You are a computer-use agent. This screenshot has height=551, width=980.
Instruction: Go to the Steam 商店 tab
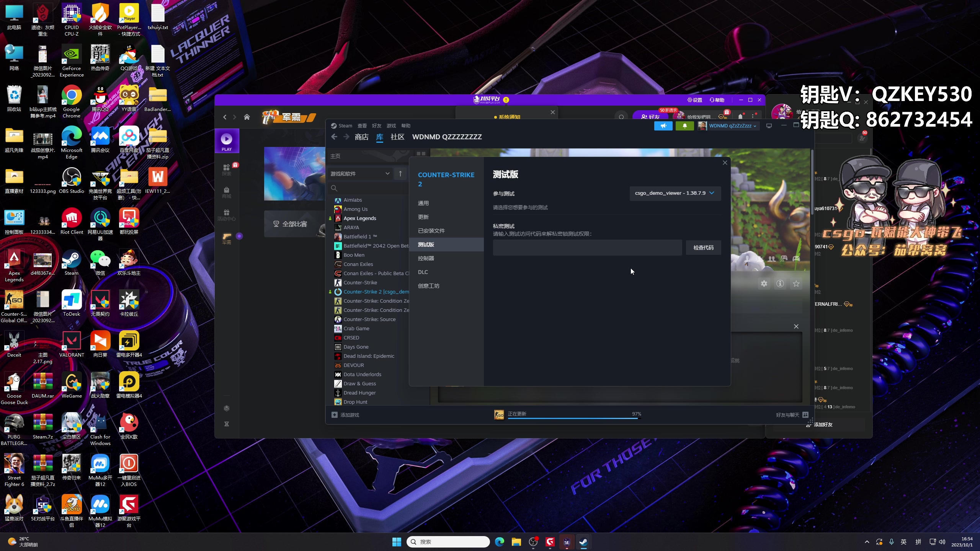(x=361, y=137)
